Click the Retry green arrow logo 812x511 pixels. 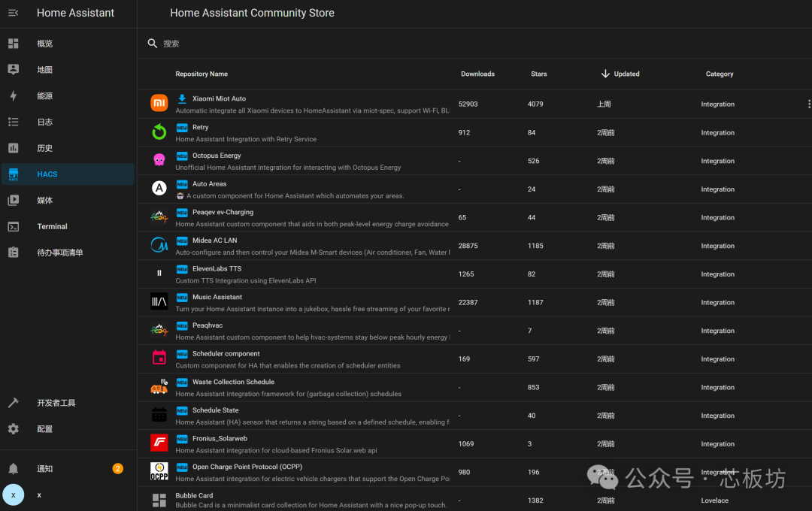159,132
